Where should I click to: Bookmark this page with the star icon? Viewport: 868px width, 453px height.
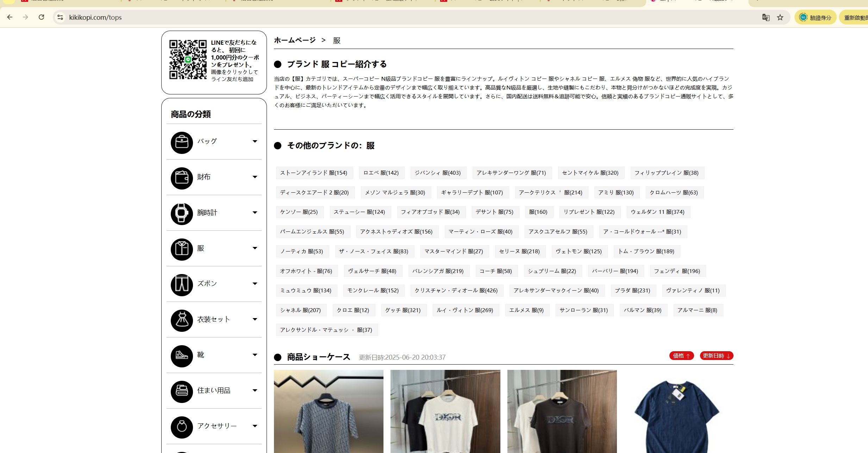tap(780, 17)
